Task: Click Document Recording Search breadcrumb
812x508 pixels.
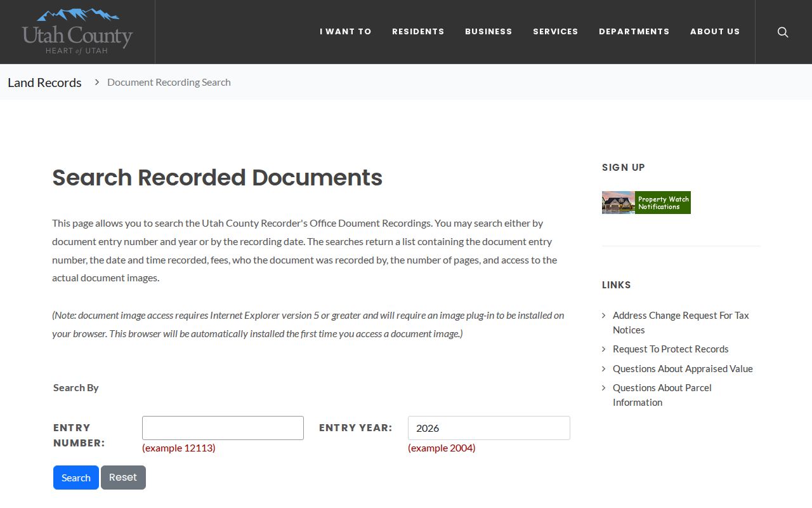Action: 169,82
